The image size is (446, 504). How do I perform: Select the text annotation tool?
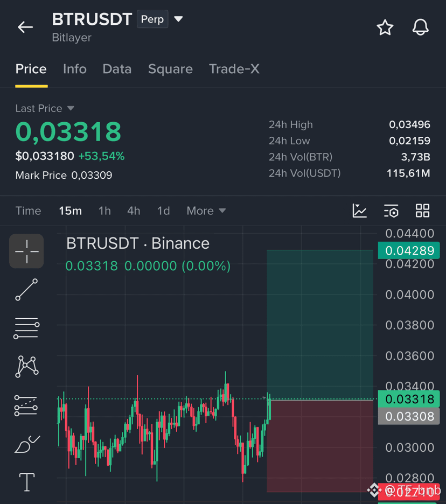coord(27,482)
